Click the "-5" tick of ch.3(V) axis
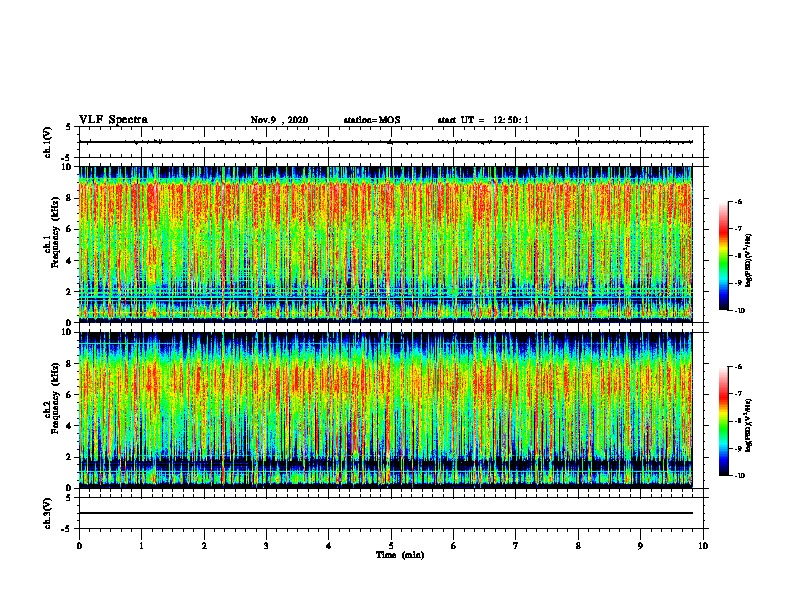 (x=67, y=529)
